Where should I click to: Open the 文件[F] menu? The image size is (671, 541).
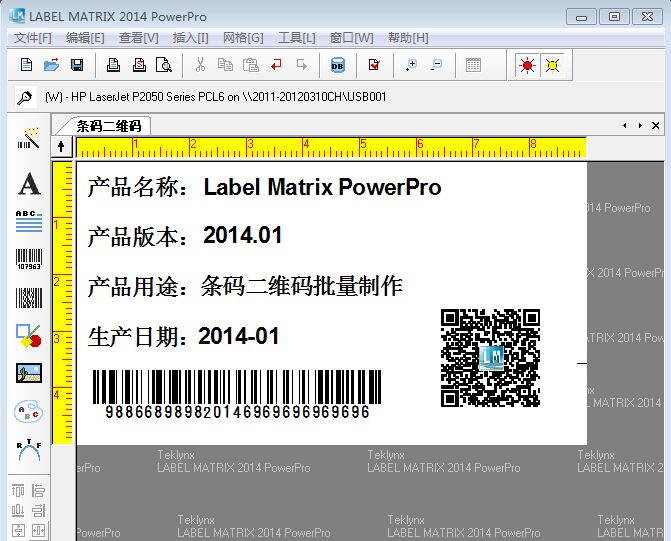(33, 38)
